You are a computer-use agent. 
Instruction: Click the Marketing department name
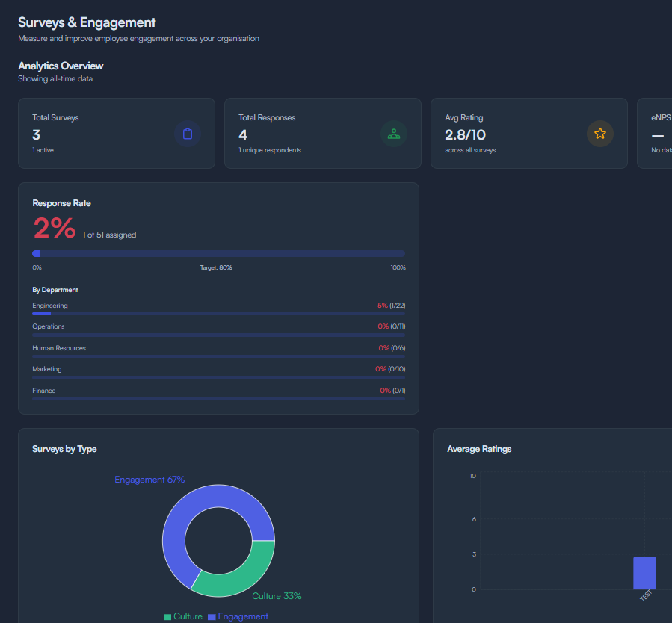[46, 369]
